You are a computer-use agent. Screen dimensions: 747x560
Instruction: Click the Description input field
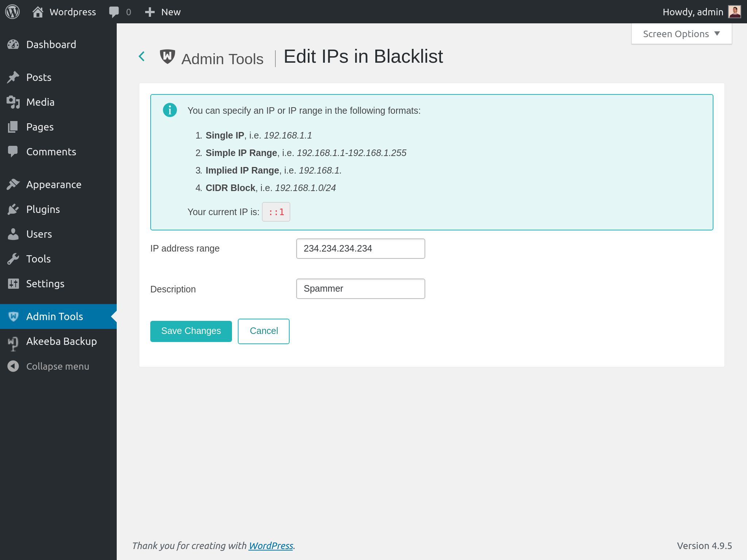[361, 289]
